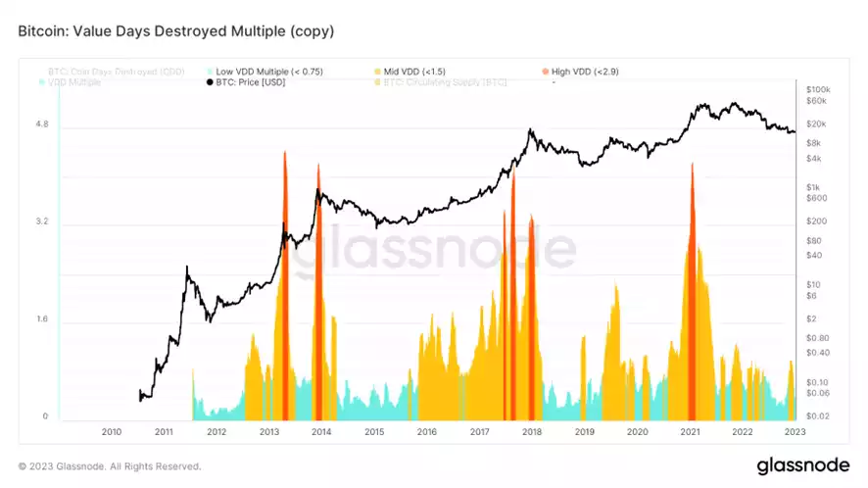868x488 pixels.
Task: Click the glassnode logo at bottom right
Action: click(802, 465)
